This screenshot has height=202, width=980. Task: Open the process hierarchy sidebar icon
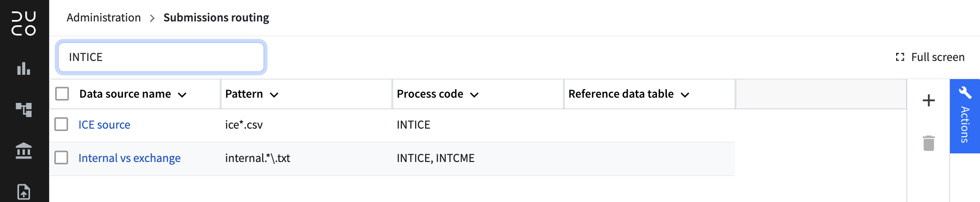(24, 110)
